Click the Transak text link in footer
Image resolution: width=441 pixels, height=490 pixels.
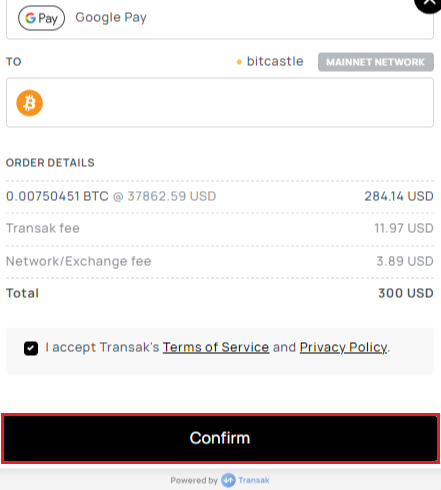254,480
